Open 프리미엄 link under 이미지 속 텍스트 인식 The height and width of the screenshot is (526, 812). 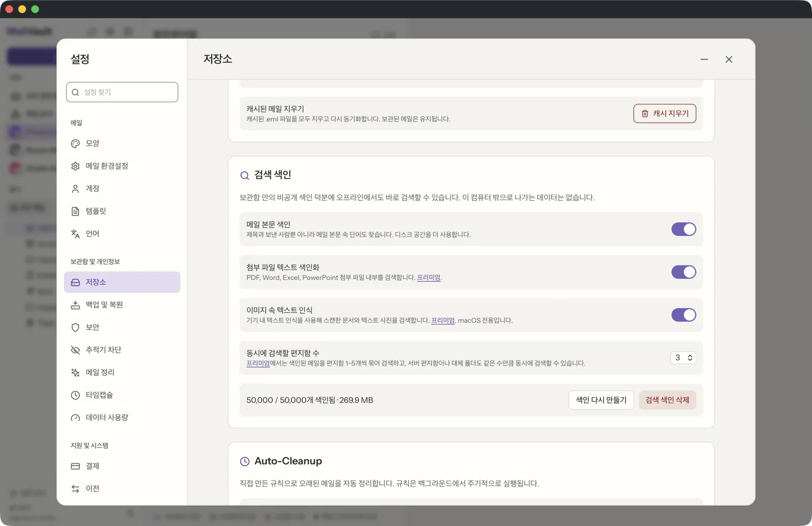pyautogui.click(x=443, y=321)
